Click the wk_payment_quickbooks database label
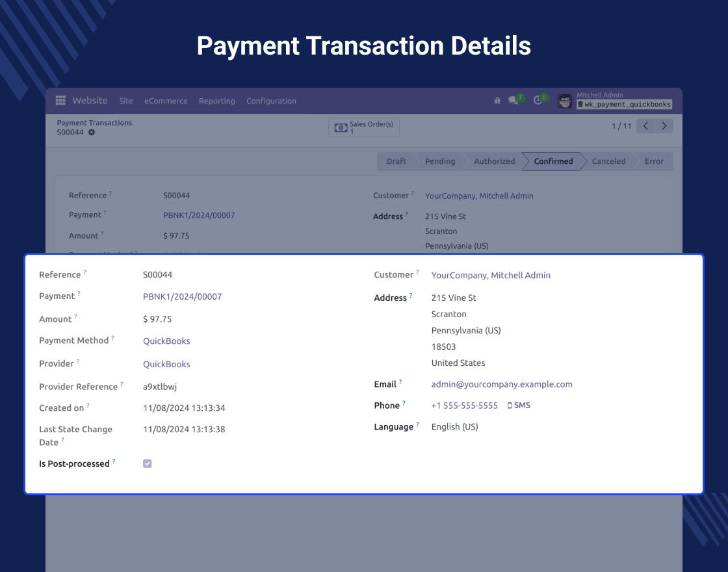728x572 pixels. (624, 105)
